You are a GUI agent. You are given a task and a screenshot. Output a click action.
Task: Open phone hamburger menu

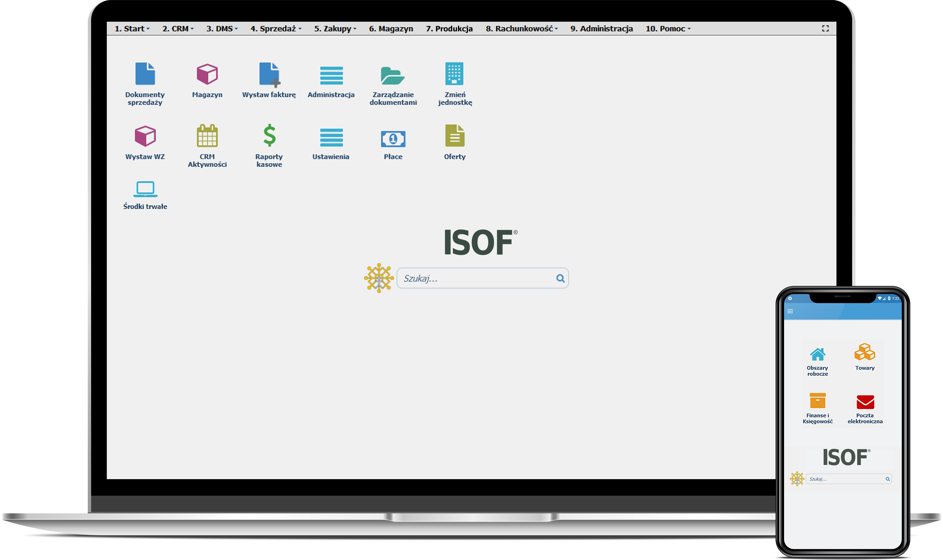click(790, 311)
